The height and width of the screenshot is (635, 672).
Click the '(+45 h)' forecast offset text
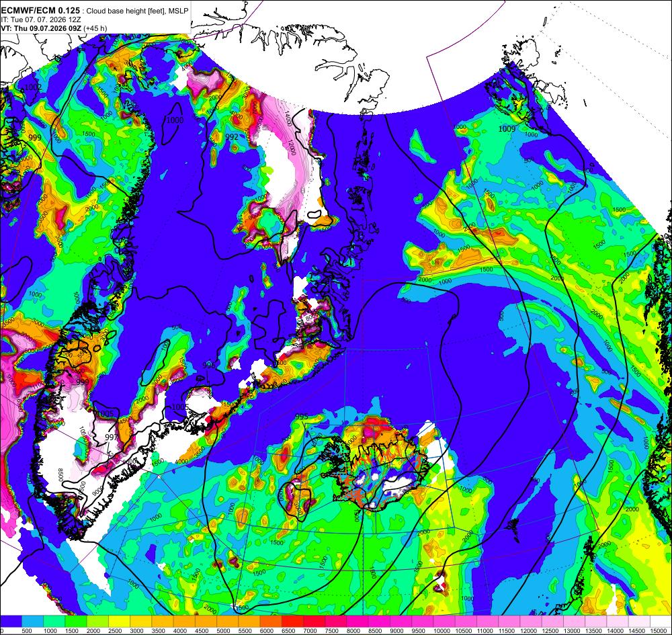click(95, 28)
